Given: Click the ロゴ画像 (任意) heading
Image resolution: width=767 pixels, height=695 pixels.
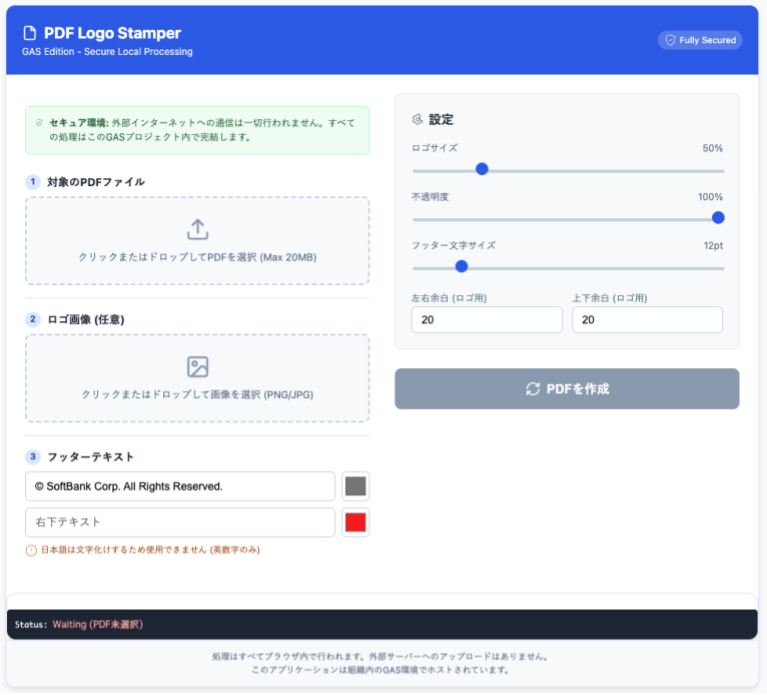Looking at the screenshot, I should (x=86, y=319).
